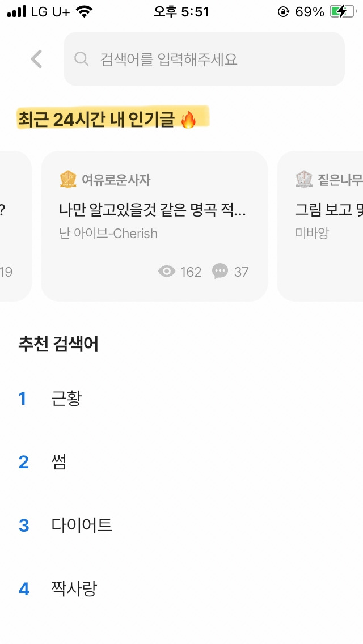
Task: Tap the back chevron arrow
Action: coord(37,59)
